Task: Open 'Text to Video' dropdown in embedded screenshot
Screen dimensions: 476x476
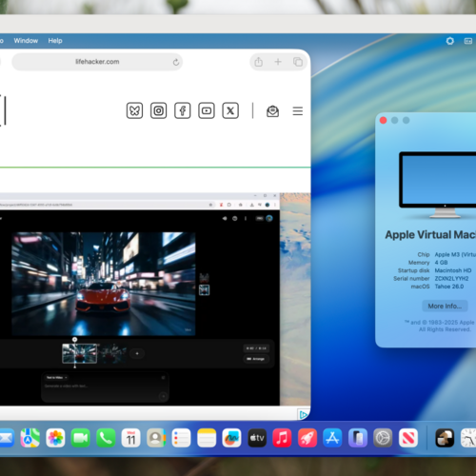Action: point(56,378)
